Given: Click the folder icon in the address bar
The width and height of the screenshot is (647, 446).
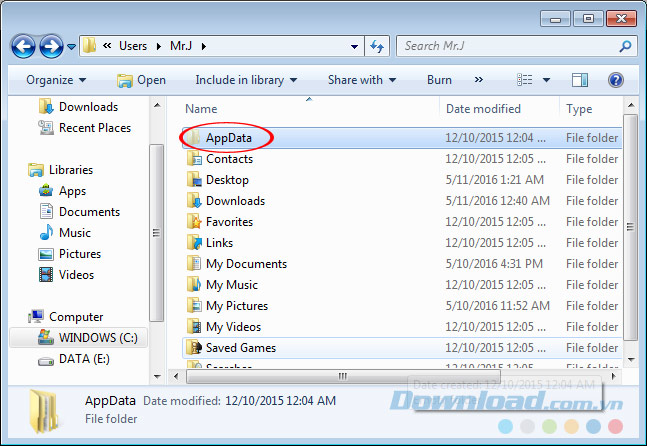Looking at the screenshot, I should pos(89,46).
